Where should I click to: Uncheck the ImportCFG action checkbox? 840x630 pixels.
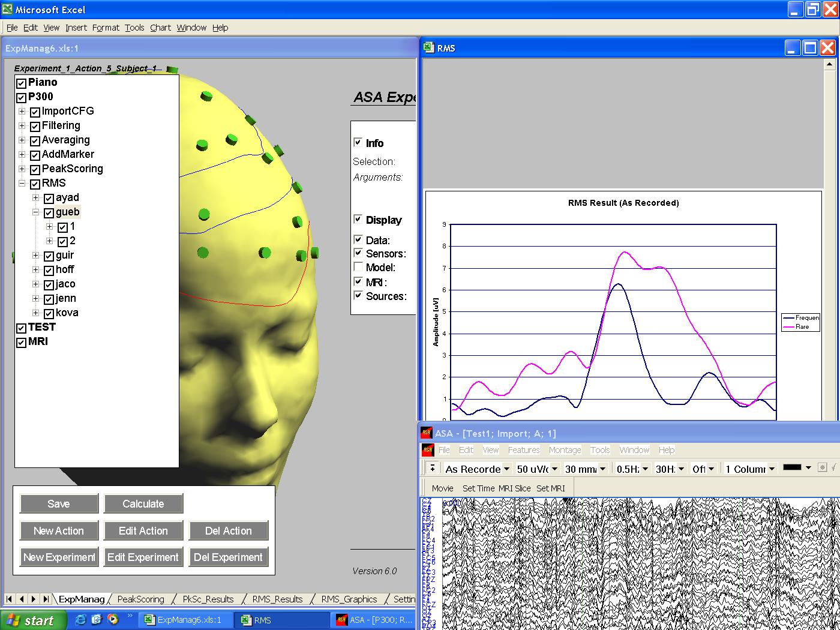pyautogui.click(x=35, y=112)
